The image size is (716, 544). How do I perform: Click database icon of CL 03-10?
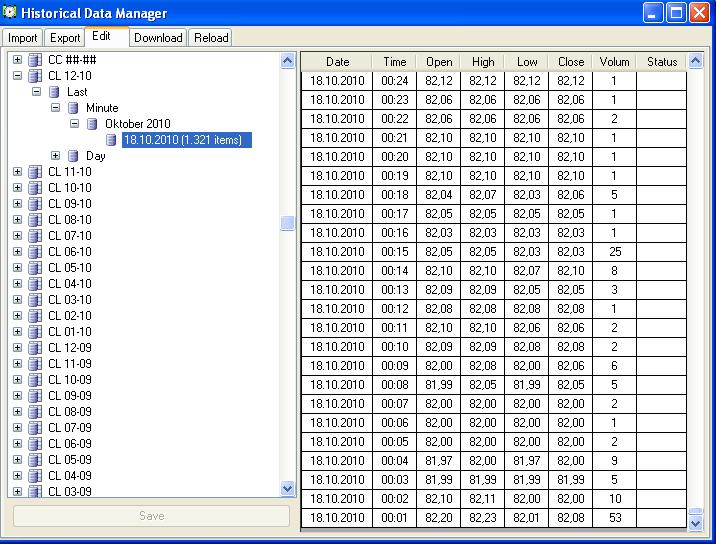[x=35, y=300]
